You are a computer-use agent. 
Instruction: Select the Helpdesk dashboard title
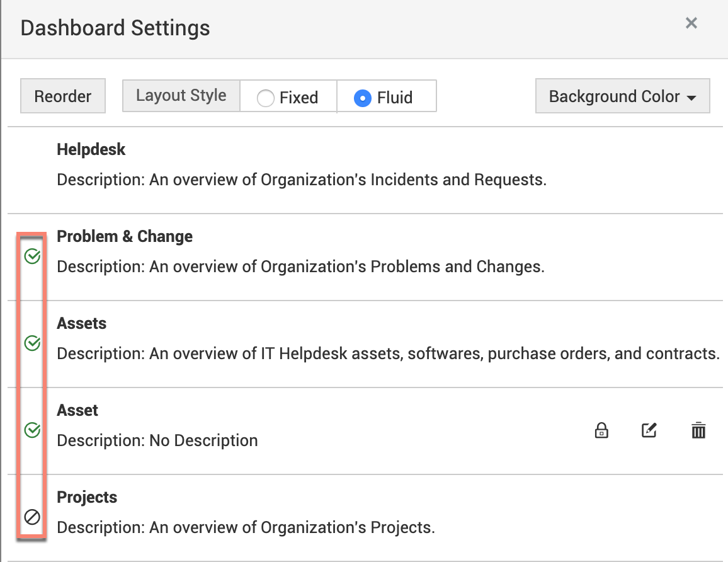(x=91, y=149)
